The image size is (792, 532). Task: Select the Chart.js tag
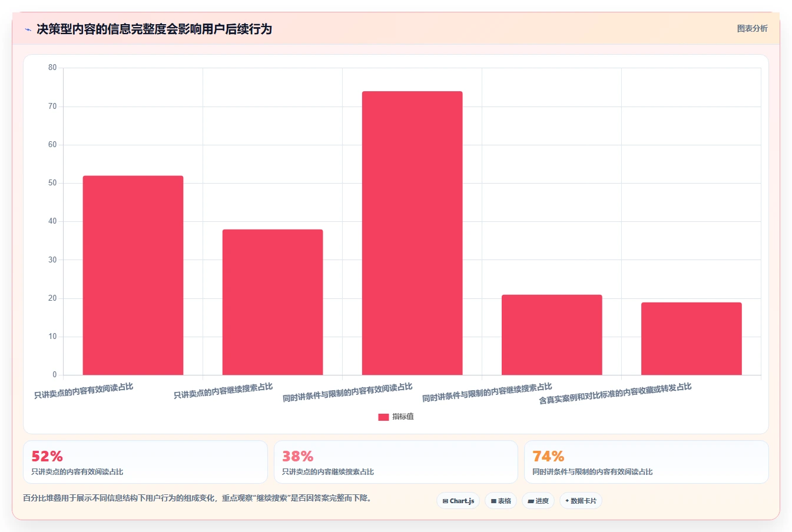tap(458, 501)
